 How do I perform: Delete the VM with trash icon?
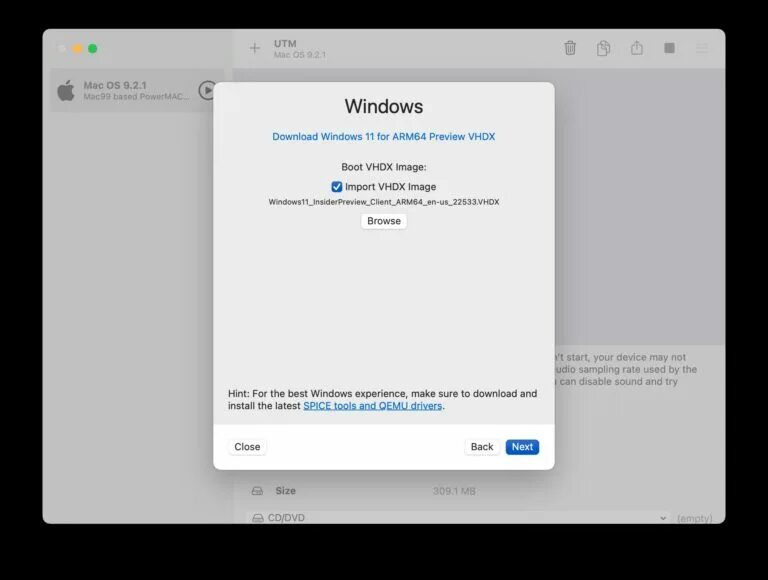point(570,48)
